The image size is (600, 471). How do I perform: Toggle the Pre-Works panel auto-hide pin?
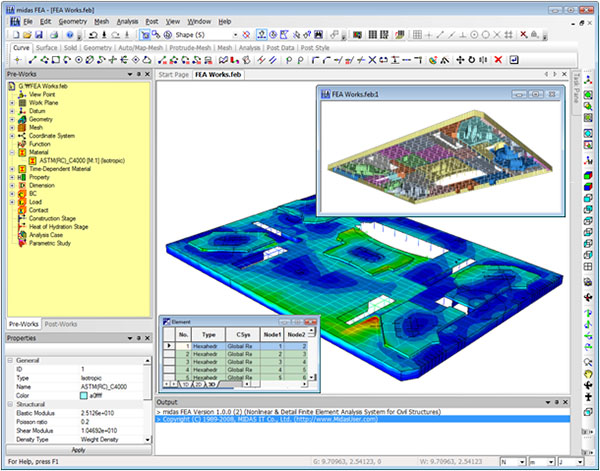point(139,74)
